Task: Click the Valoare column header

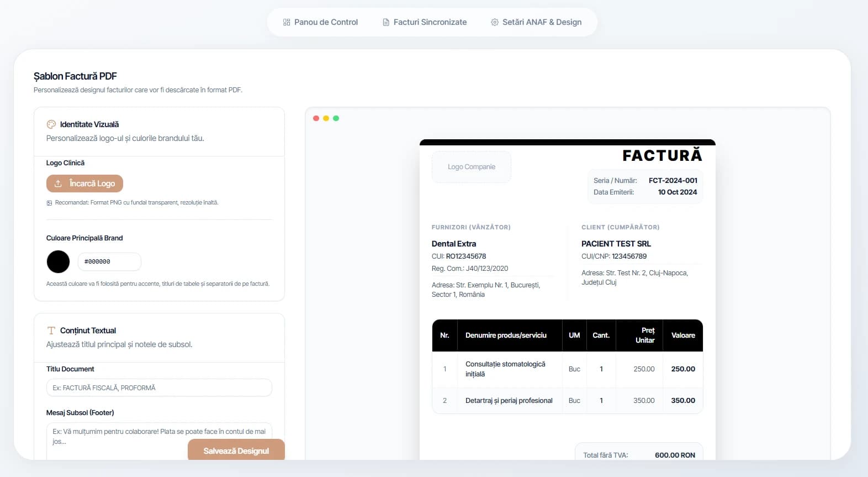Action: 683,336
